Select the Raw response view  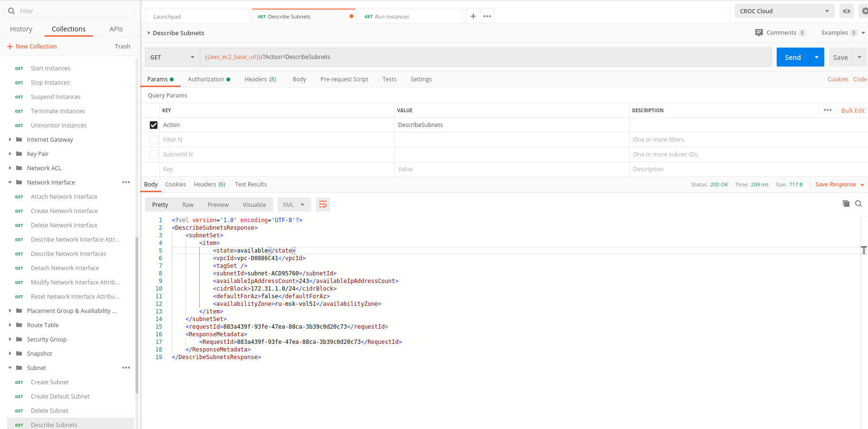188,205
